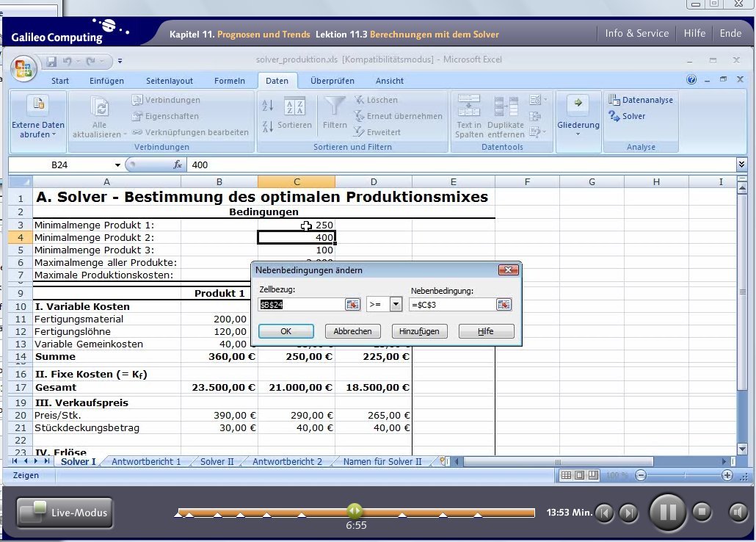Switch to the Überprüfen ribbon tab
The width and height of the screenshot is (756, 542).
pos(332,81)
